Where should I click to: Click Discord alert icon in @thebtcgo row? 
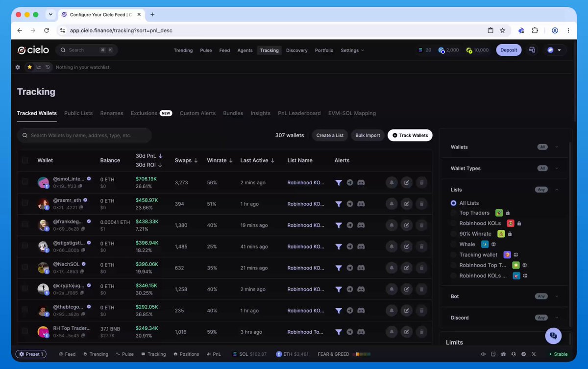[x=361, y=311]
